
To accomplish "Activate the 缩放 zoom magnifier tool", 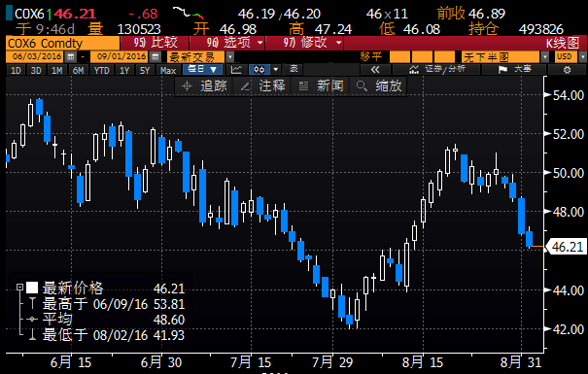I will (379, 85).
